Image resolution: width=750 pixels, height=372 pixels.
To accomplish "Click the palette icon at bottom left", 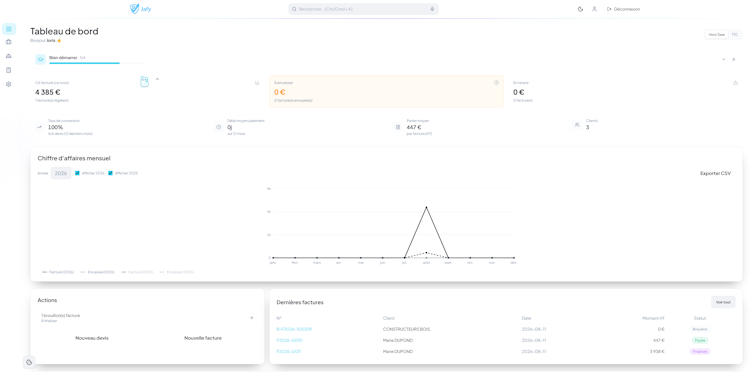I will pyautogui.click(x=29, y=362).
